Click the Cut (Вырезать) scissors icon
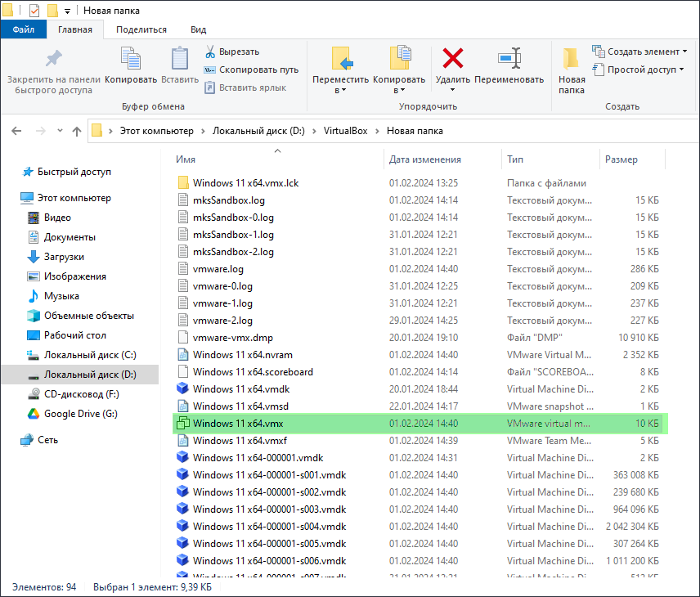This screenshot has height=597, width=700. click(210, 52)
